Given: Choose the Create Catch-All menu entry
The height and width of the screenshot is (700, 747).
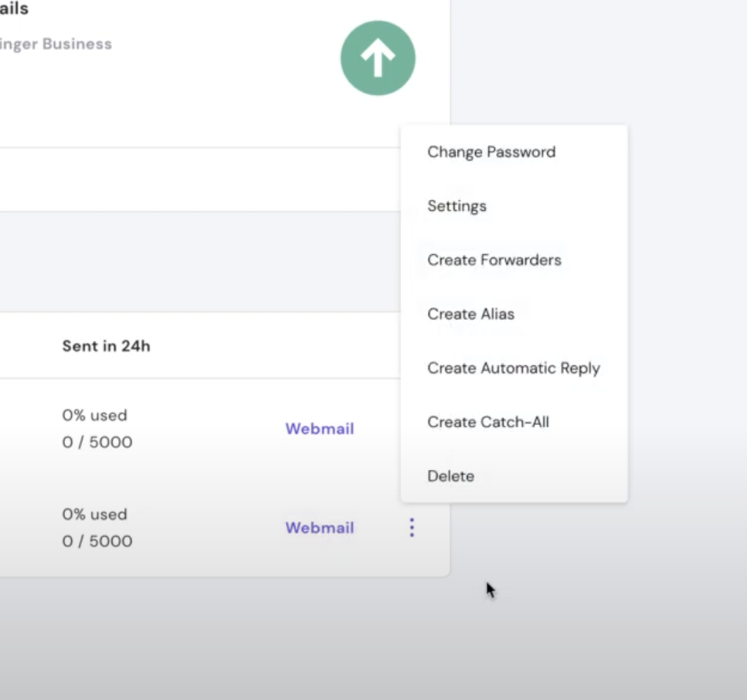Looking at the screenshot, I should [489, 422].
